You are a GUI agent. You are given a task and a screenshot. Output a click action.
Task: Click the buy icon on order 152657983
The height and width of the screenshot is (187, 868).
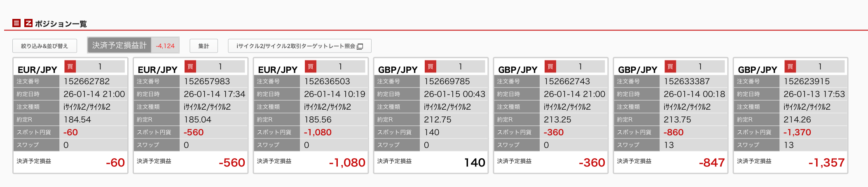[190, 67]
